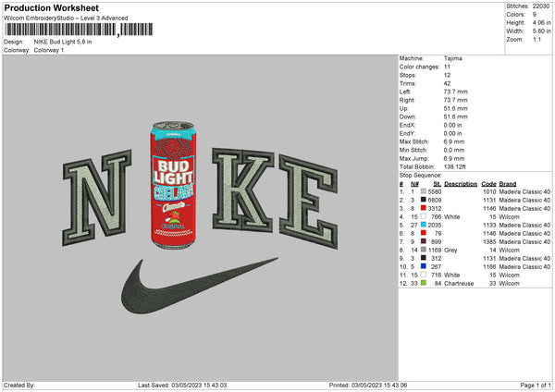Screen dimensions: 555x392
Task: Click the black swatch with 6809 stitches
Action: (x=424, y=200)
